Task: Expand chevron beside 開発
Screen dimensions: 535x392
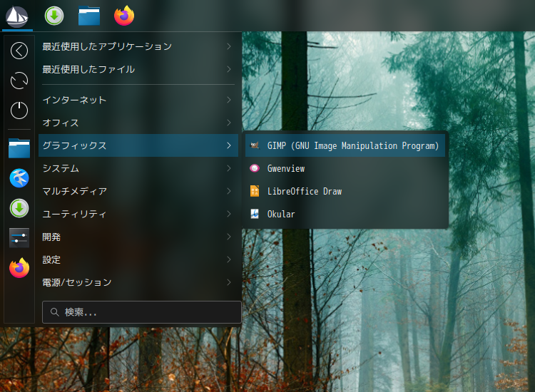Action: pyautogui.click(x=229, y=237)
